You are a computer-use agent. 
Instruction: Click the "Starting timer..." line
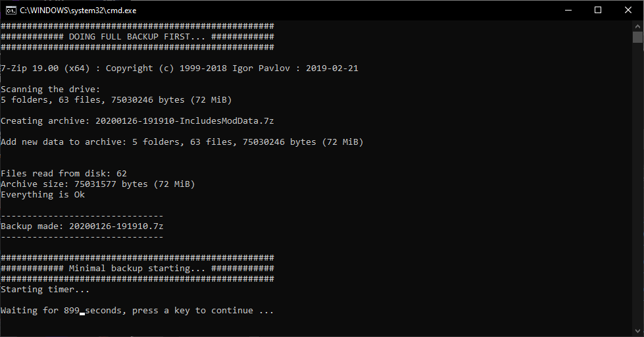click(45, 290)
